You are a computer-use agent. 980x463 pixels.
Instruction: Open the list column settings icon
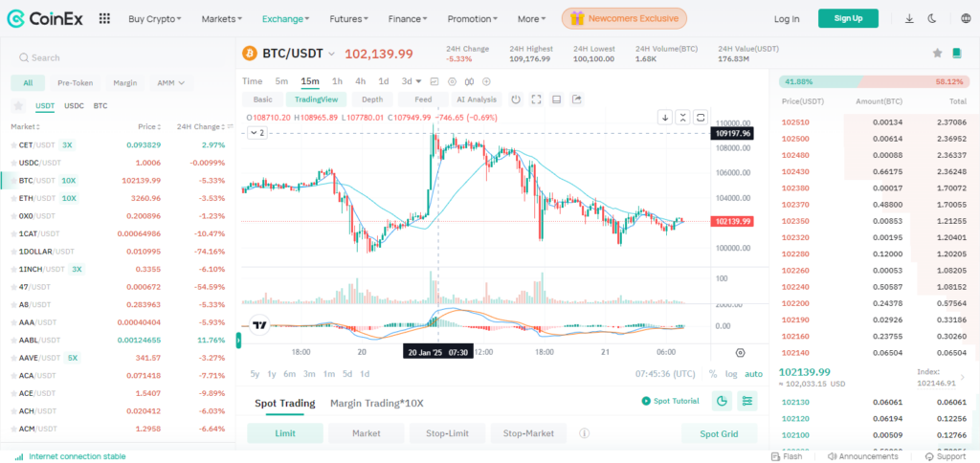click(230, 126)
